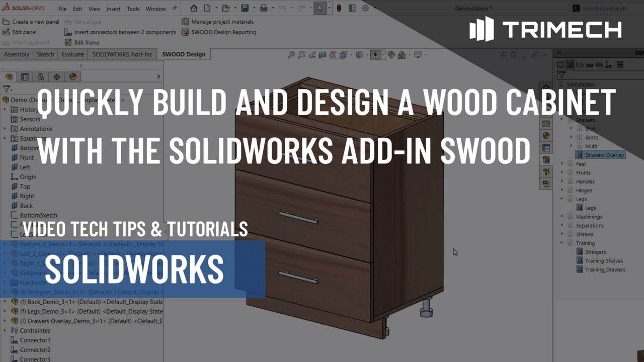
Task: Open the Edit menu
Action: [77, 9]
